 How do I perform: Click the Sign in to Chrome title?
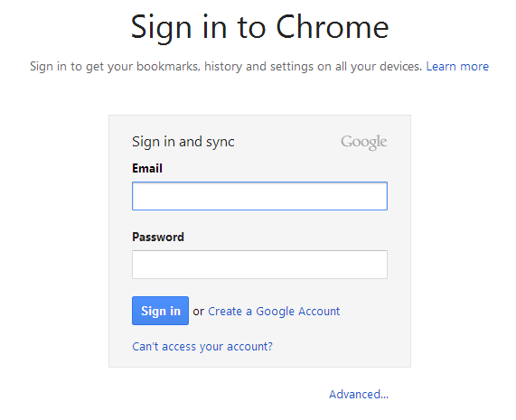[x=259, y=27]
